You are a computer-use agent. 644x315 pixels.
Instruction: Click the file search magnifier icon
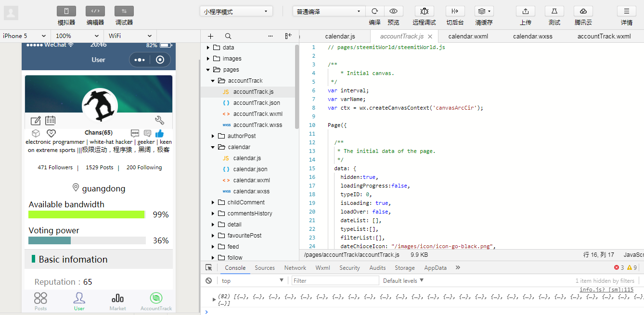(228, 36)
